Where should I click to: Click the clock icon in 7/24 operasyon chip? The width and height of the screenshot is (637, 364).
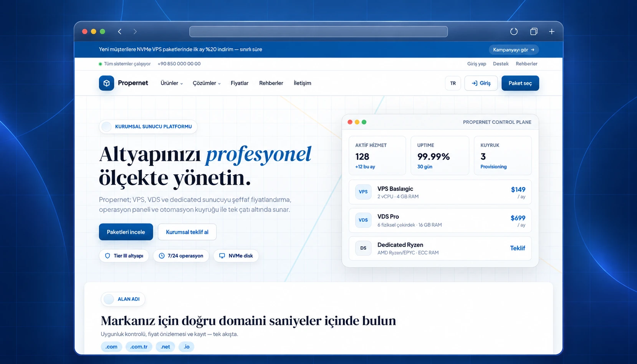pyautogui.click(x=162, y=256)
